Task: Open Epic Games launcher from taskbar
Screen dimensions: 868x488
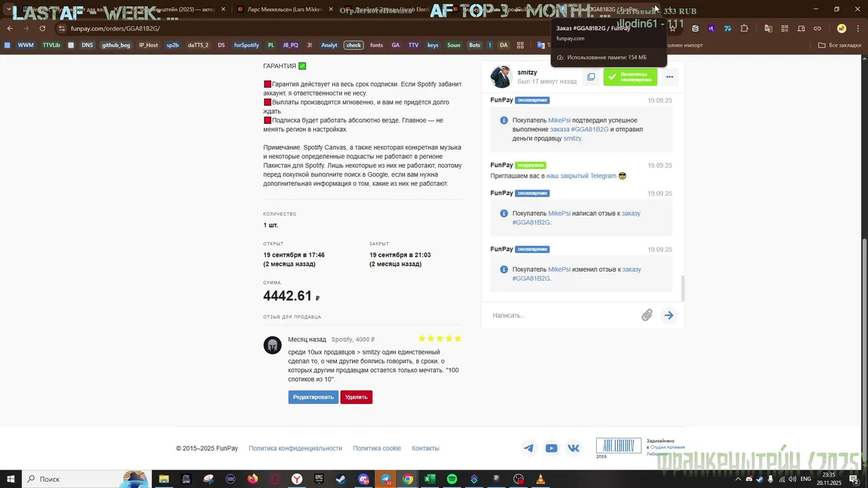Action: 319,479
